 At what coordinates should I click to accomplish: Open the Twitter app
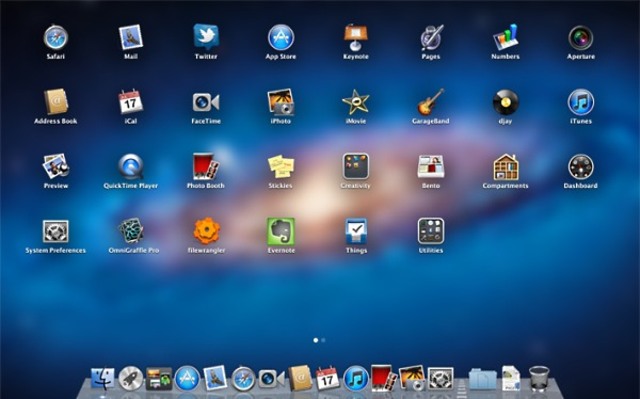click(206, 37)
